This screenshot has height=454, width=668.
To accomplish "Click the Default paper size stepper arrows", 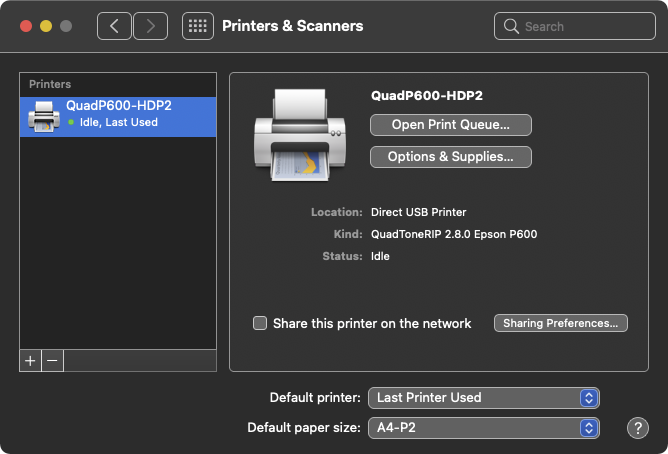I will click(589, 428).
